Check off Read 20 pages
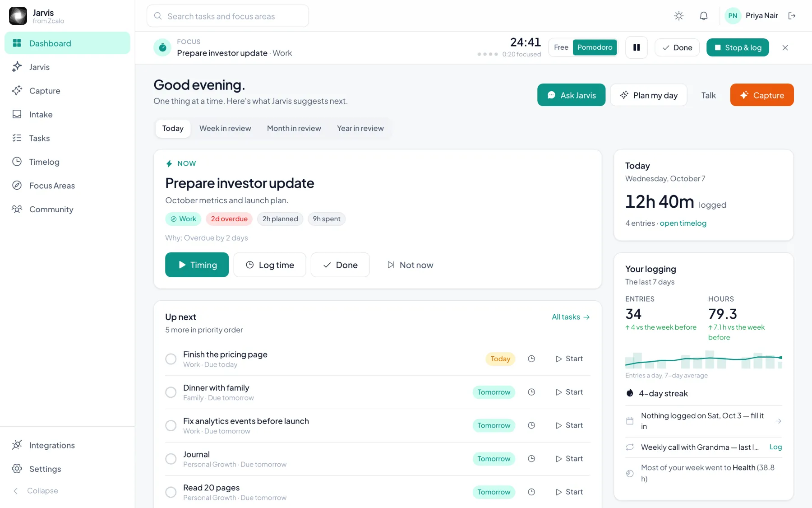The width and height of the screenshot is (812, 508). pos(171,492)
